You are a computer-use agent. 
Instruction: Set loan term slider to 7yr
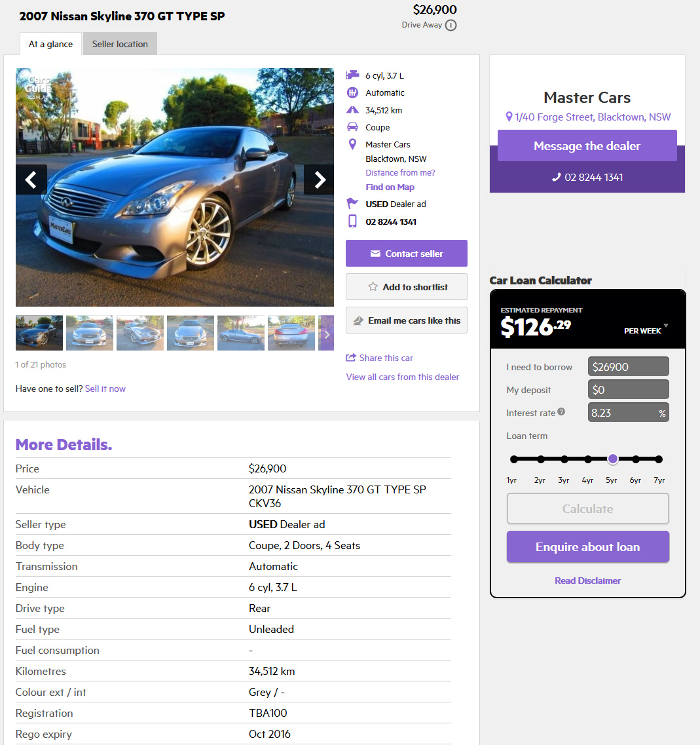click(x=658, y=459)
